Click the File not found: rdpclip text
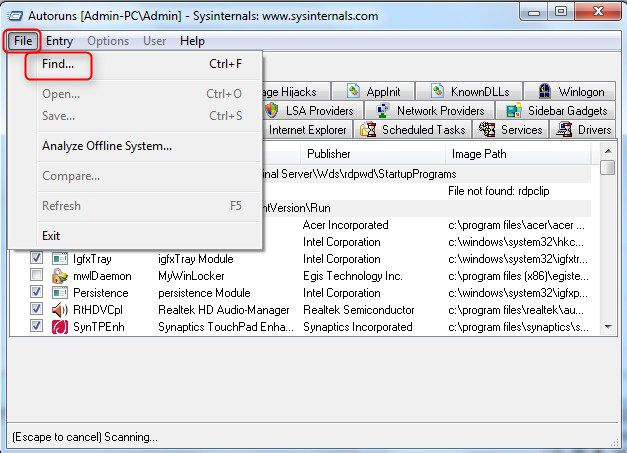 click(x=499, y=191)
